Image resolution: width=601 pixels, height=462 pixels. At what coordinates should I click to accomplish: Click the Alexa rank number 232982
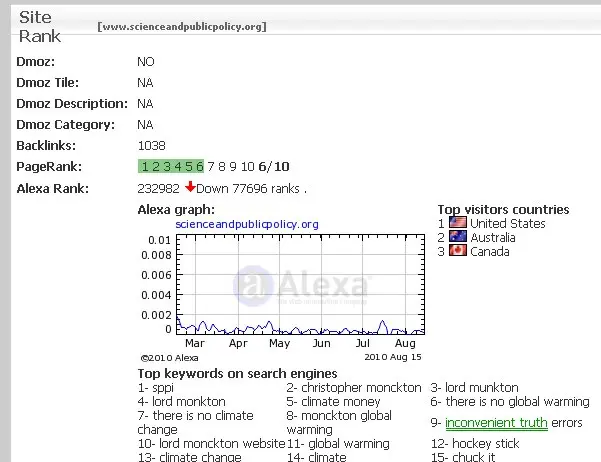point(158,189)
